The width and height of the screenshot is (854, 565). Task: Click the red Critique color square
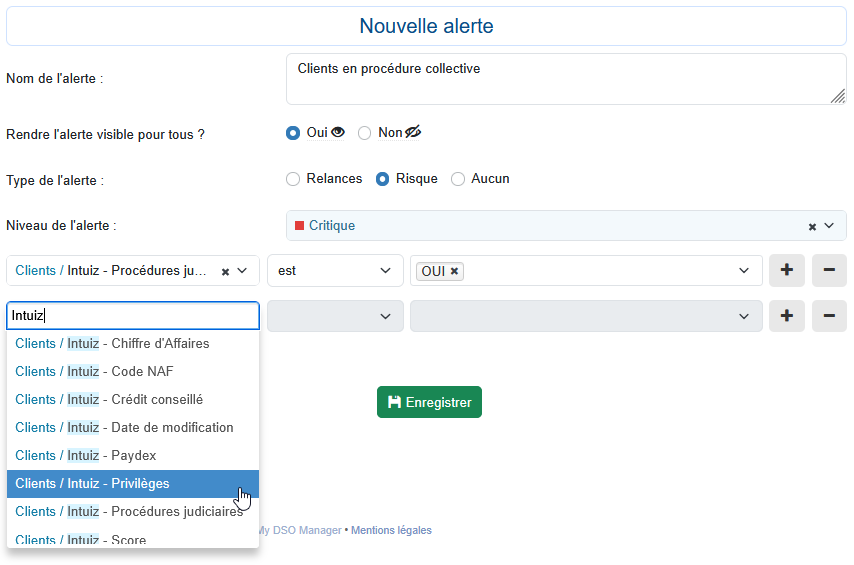[299, 226]
